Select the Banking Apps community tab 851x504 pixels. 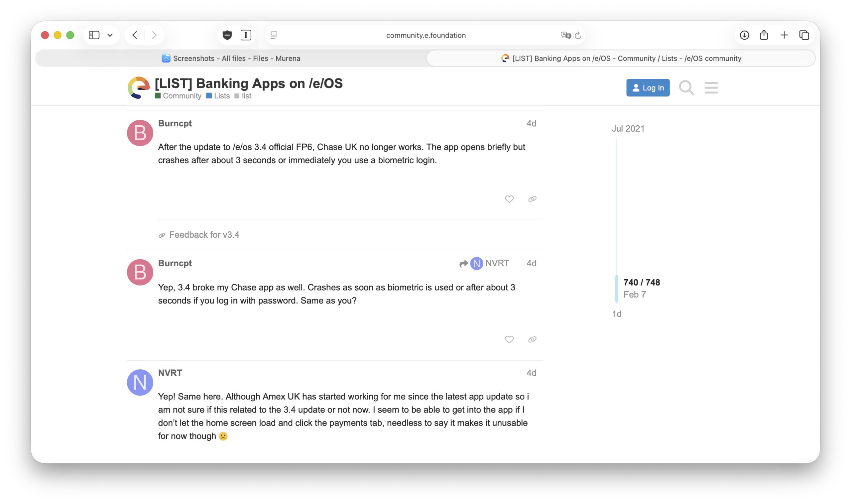621,59
